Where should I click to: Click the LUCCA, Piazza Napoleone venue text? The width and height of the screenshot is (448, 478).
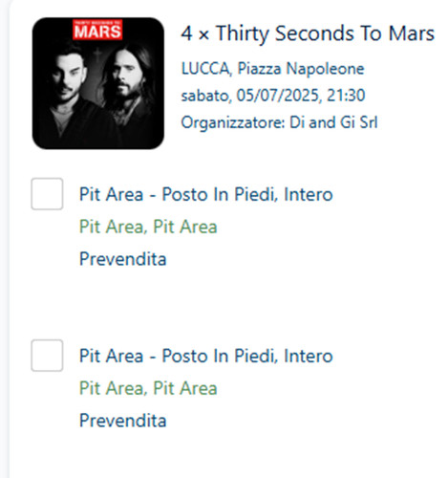[272, 69]
